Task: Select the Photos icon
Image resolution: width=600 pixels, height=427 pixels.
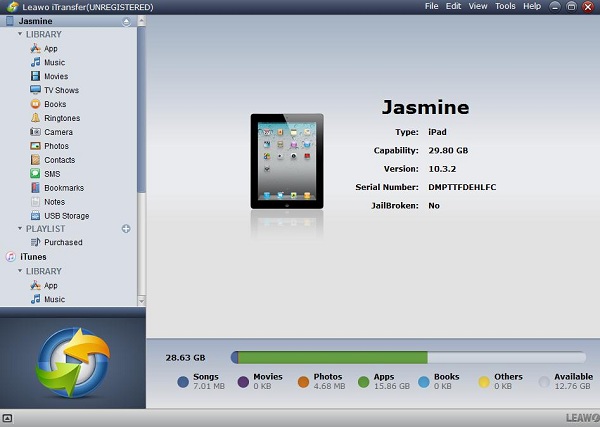Action: click(35, 146)
